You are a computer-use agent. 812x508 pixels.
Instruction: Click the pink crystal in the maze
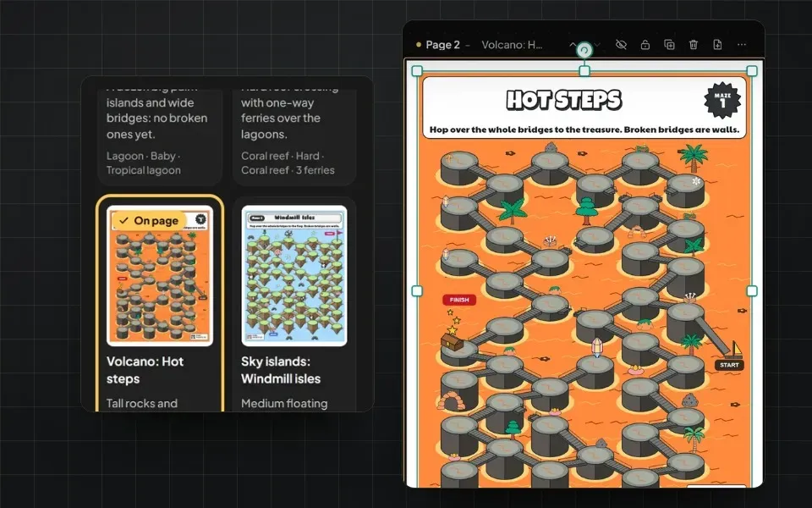[596, 347]
